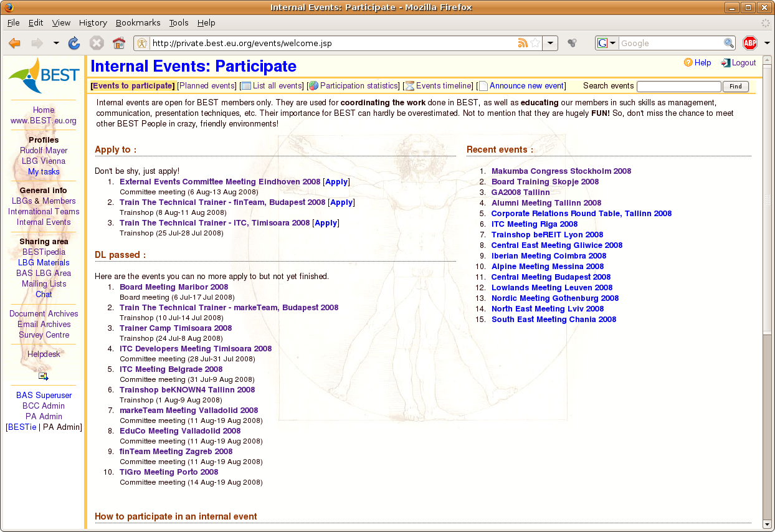Expand the search engine selector dropdown
The image size is (775, 532).
click(x=607, y=43)
